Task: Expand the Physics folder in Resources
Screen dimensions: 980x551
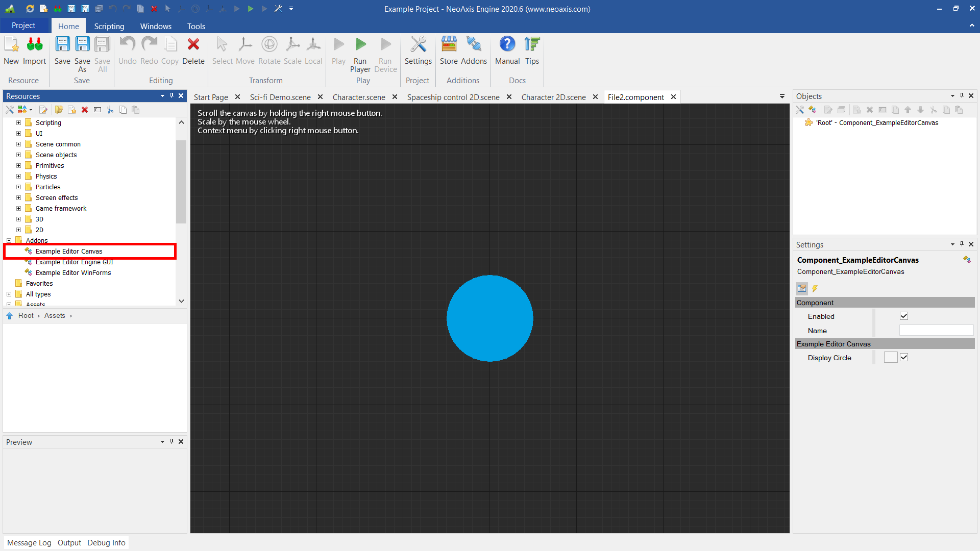Action: point(19,177)
